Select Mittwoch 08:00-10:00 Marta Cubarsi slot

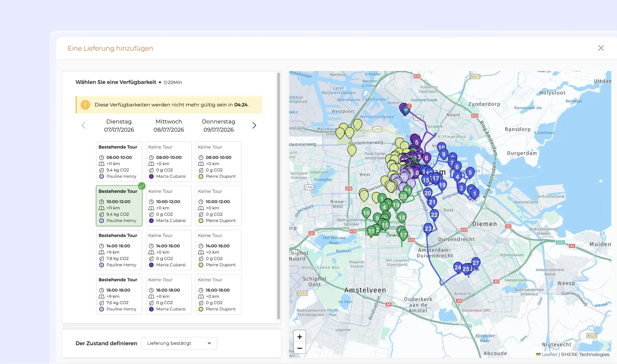(x=169, y=162)
